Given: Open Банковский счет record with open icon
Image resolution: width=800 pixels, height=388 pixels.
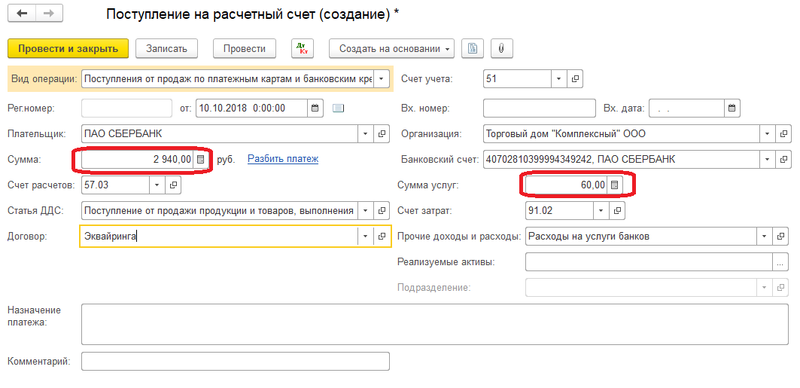Looking at the screenshot, I should tap(783, 159).
